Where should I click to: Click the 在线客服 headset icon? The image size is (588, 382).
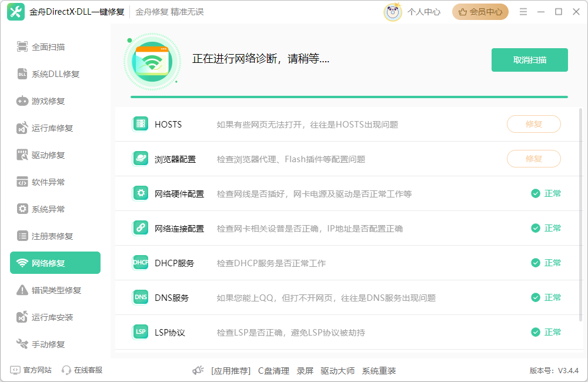66,370
